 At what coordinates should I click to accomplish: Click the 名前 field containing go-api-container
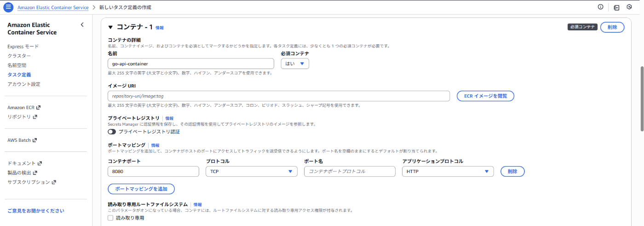click(191, 64)
